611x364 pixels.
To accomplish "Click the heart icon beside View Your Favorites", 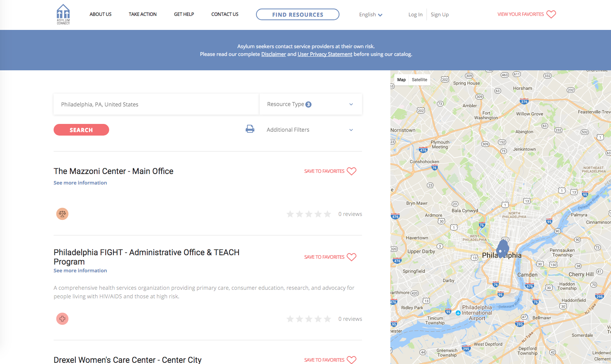I will click(551, 14).
